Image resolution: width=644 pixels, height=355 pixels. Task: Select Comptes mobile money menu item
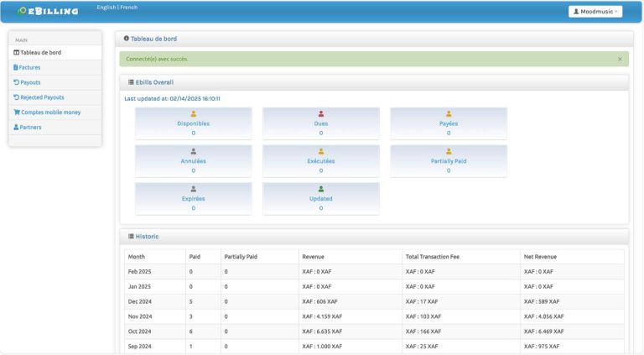tap(50, 112)
